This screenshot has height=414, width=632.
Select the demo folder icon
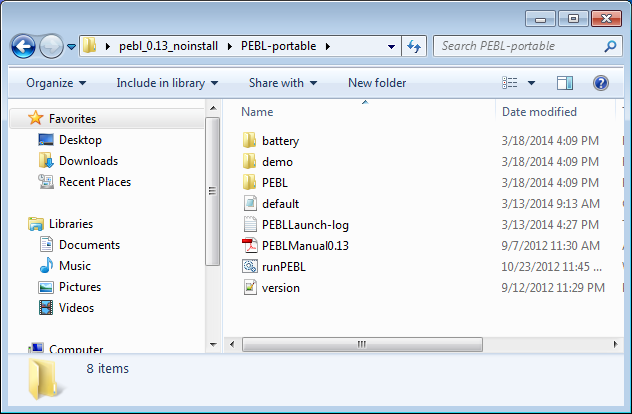[x=249, y=161]
